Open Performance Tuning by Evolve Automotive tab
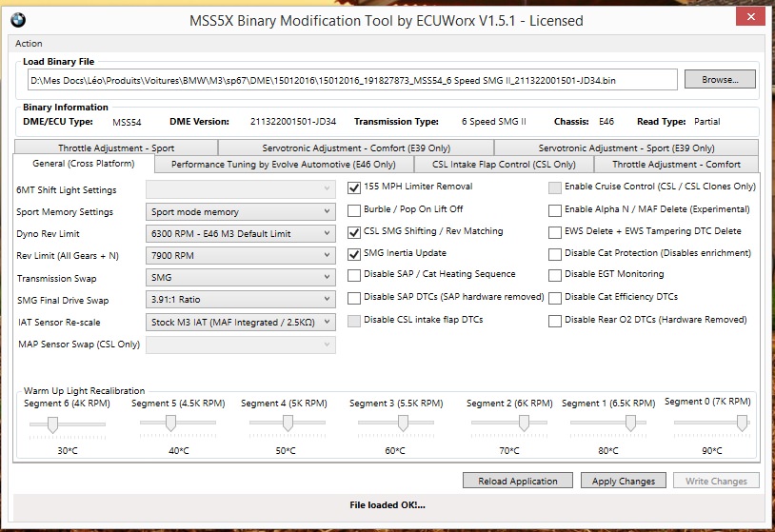The height and width of the screenshot is (532, 775). coord(284,164)
